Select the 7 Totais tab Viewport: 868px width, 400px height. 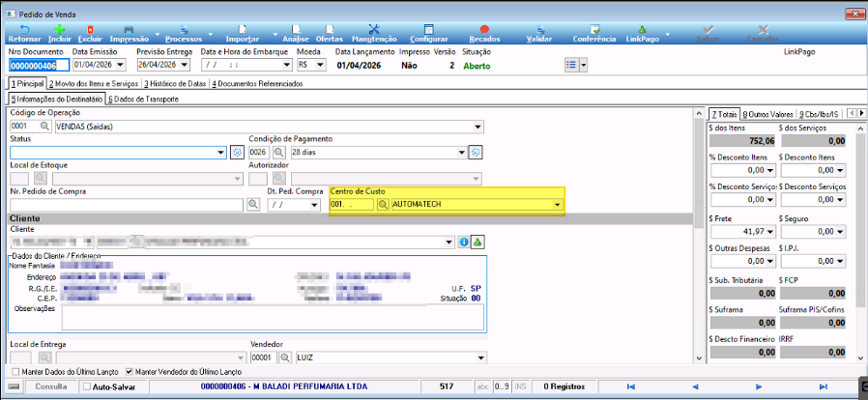pos(724,114)
